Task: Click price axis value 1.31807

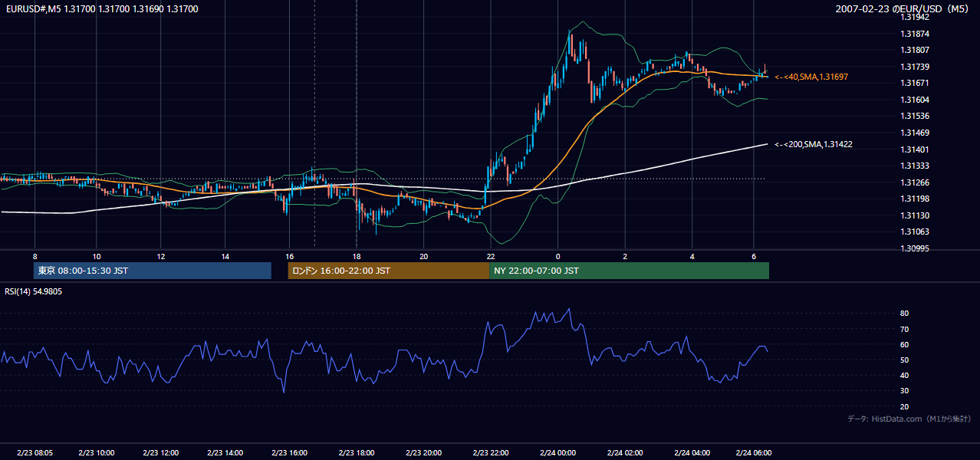Action: tap(914, 51)
